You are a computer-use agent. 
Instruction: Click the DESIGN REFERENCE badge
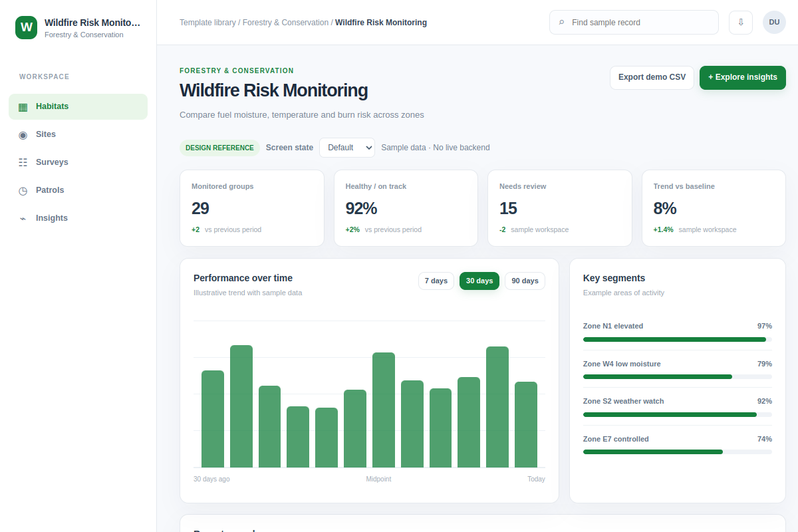219,148
